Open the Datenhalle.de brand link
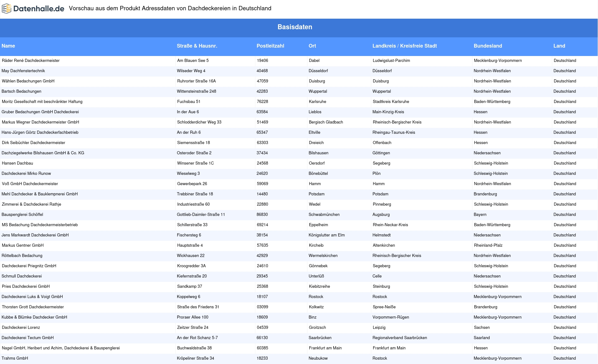Screen dimensions: 598x364 [33, 9]
